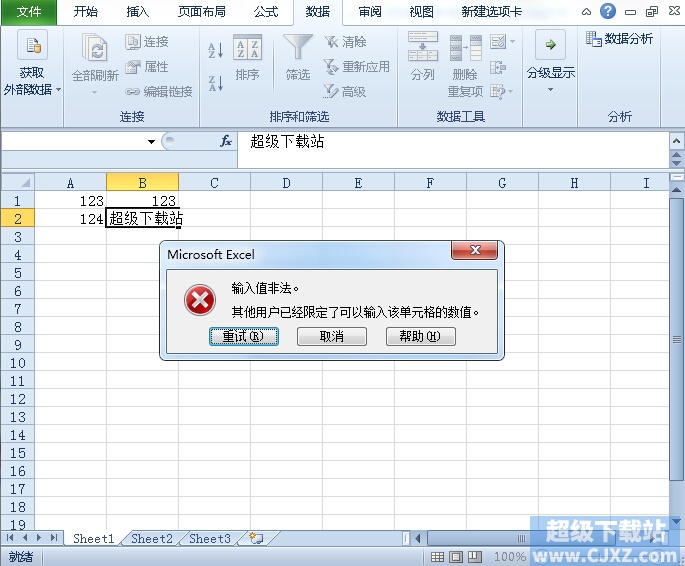Click the insert function fx icon

(x=226, y=142)
